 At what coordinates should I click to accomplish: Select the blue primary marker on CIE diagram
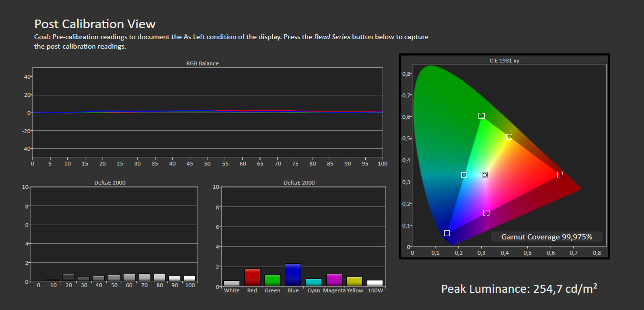[x=447, y=233]
